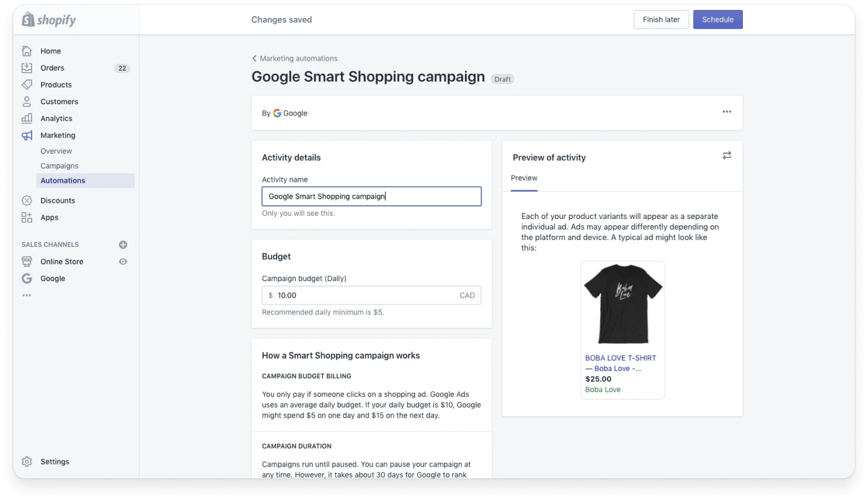Screen dimensions: 868x500
Task: Click 'How a Smart Shopping campaign works' heading
Action: 340,355
